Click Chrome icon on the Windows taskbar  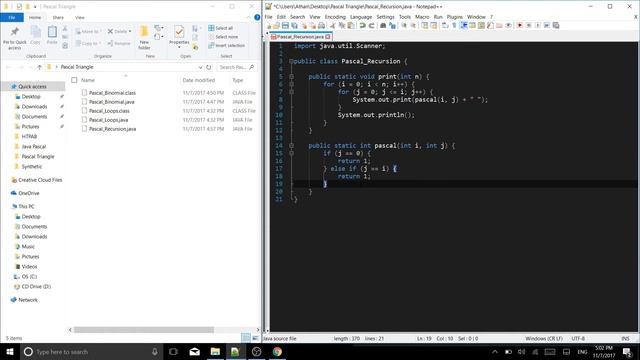click(x=277, y=351)
